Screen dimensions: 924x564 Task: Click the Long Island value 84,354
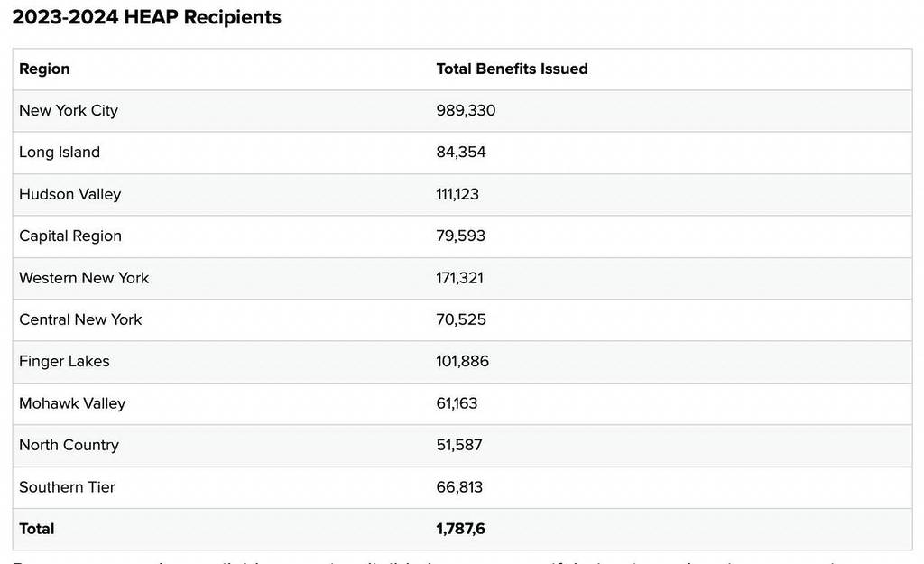coord(461,152)
